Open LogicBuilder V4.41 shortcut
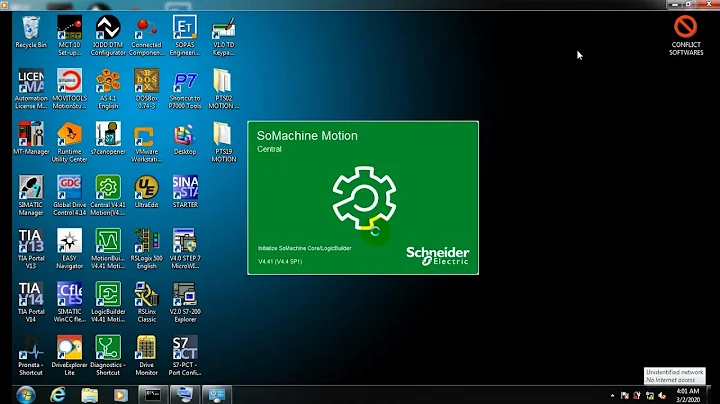 click(108, 302)
